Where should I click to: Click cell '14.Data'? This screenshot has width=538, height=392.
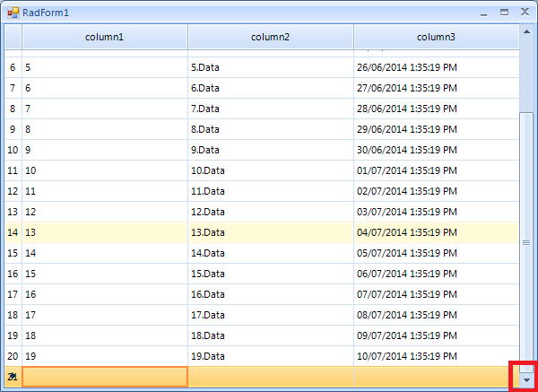271,253
